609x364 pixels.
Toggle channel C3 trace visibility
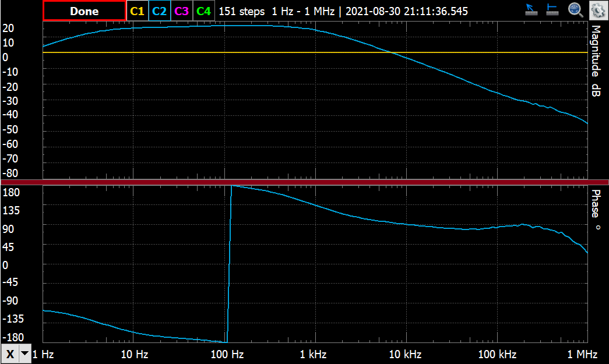(181, 11)
